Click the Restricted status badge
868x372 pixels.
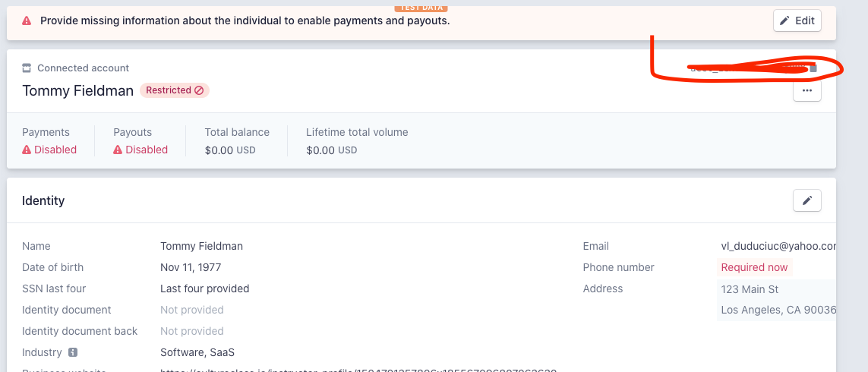(175, 90)
